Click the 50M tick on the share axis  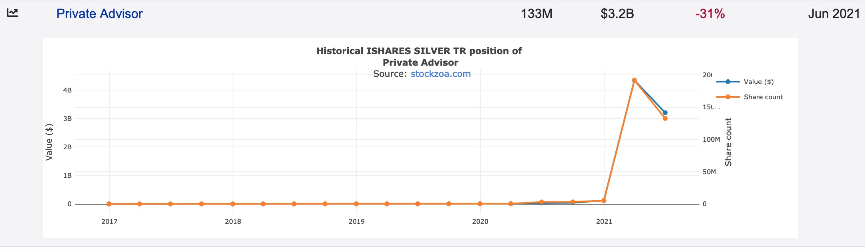[x=709, y=172]
